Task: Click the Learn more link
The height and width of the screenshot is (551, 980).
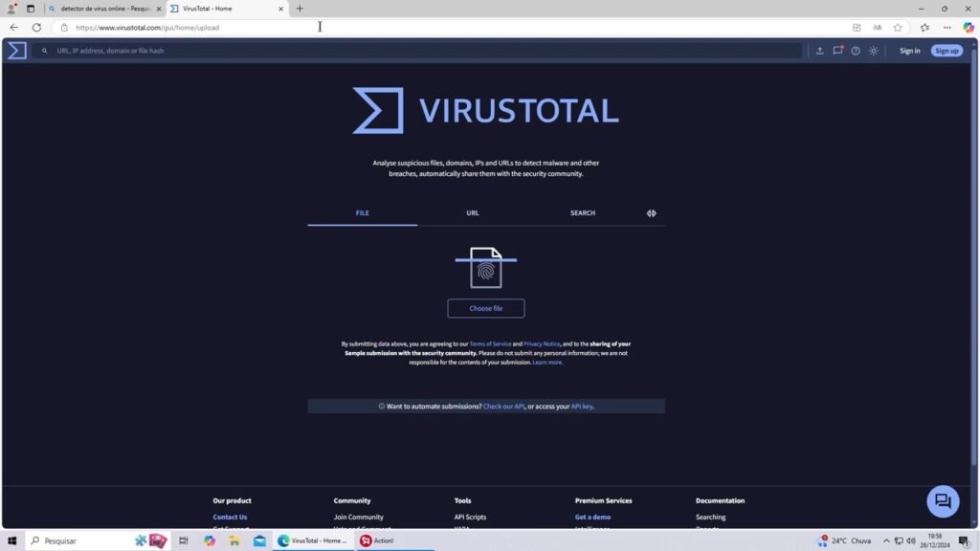Action: point(546,363)
